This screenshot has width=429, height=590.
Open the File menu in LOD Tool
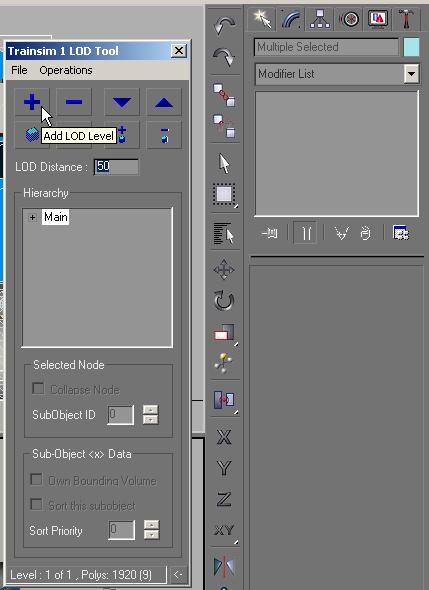click(19, 70)
